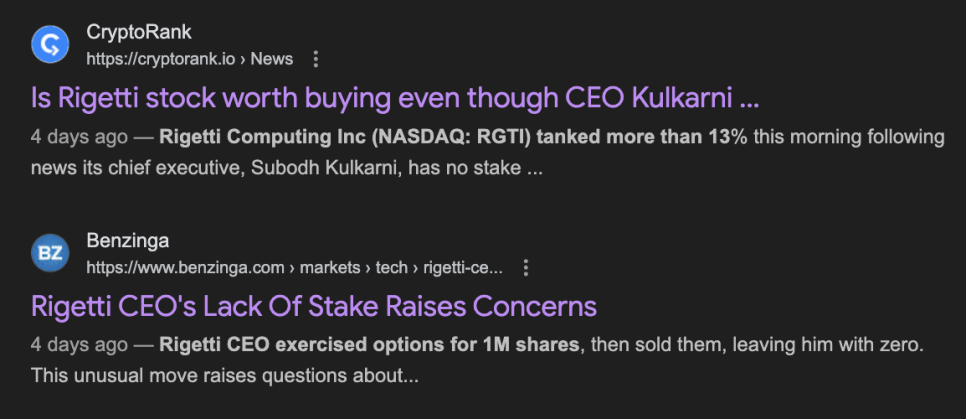
Task: Click the CryptoRank site name
Action: (x=138, y=33)
